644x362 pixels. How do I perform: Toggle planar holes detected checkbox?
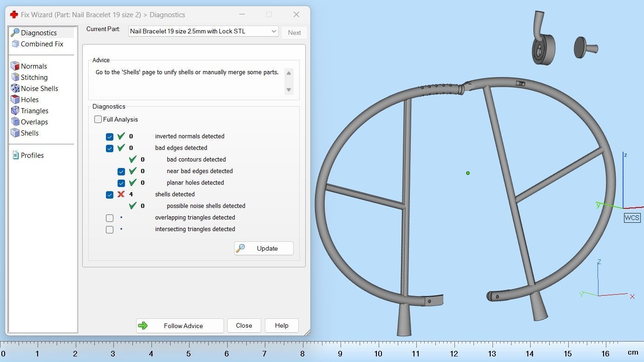(x=121, y=183)
